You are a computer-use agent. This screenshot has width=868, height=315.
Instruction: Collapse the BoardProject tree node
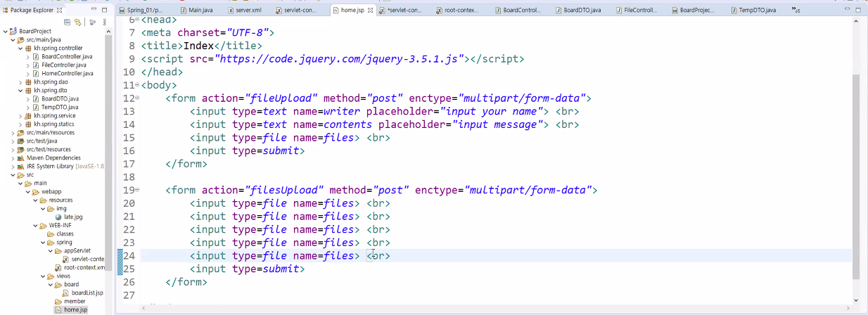(5, 32)
